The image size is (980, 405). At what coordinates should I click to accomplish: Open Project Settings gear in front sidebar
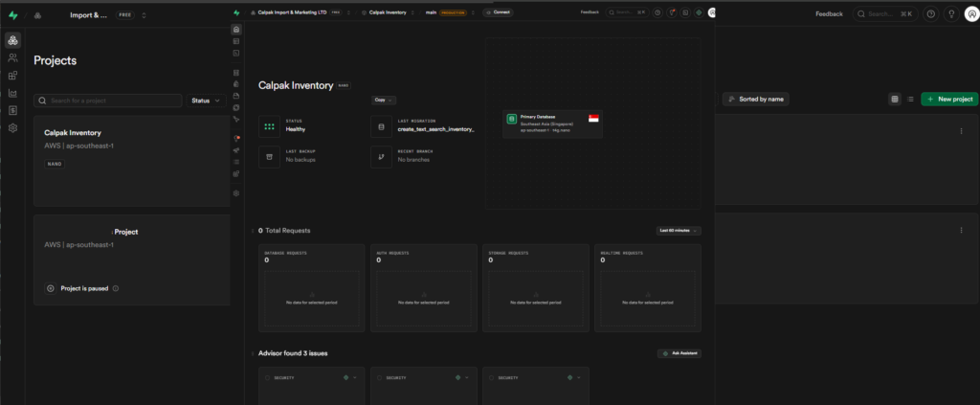pos(236,193)
